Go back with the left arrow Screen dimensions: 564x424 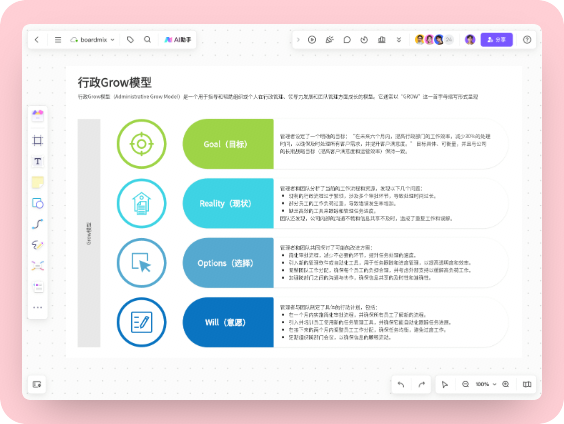(37, 40)
